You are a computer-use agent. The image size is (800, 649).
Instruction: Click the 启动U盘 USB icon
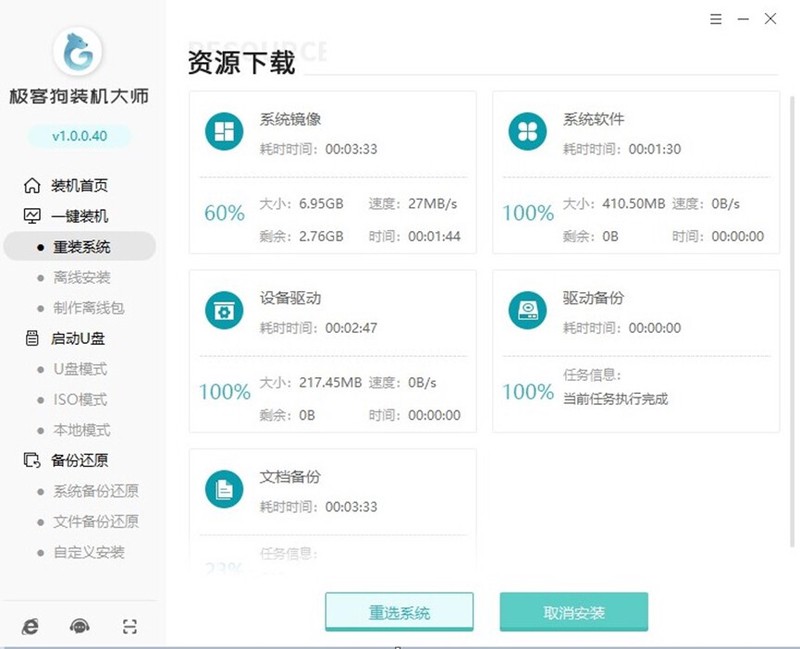(32, 338)
